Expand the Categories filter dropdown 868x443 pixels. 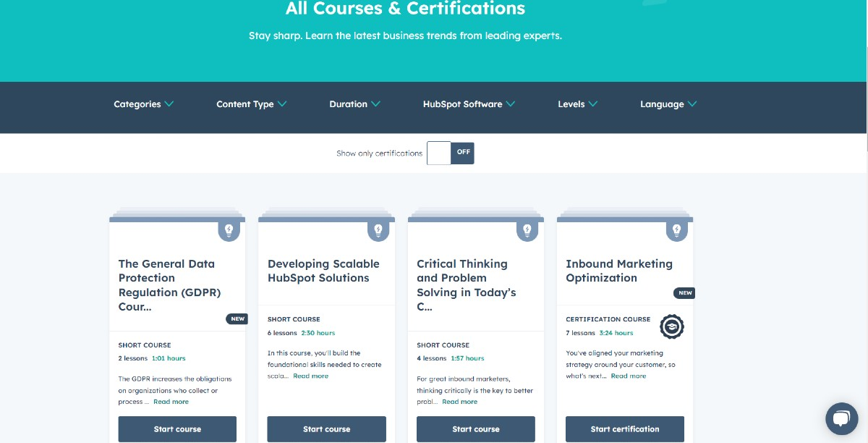tap(143, 104)
